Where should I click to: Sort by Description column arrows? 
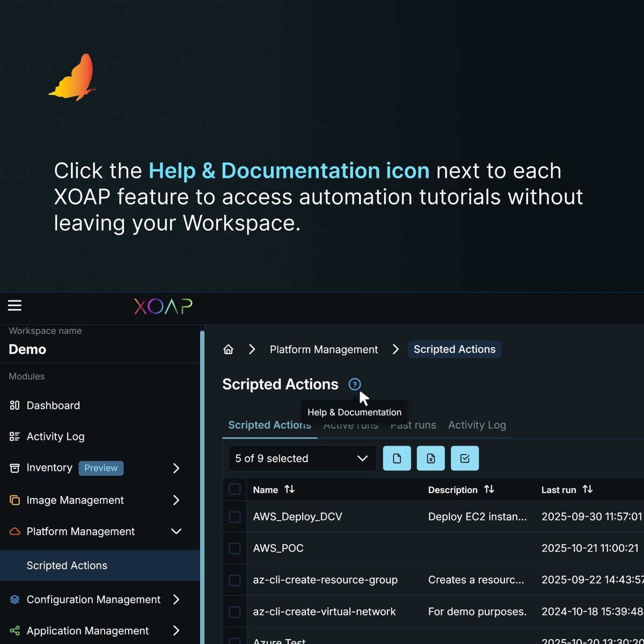tap(489, 489)
